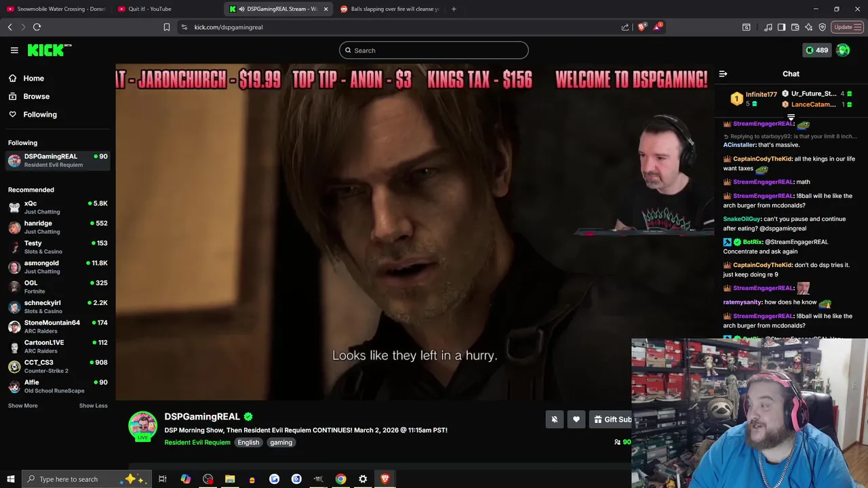The height and width of the screenshot is (488, 868).
Task: Select top gifter Infinite177 in leaderboard
Action: point(753,99)
